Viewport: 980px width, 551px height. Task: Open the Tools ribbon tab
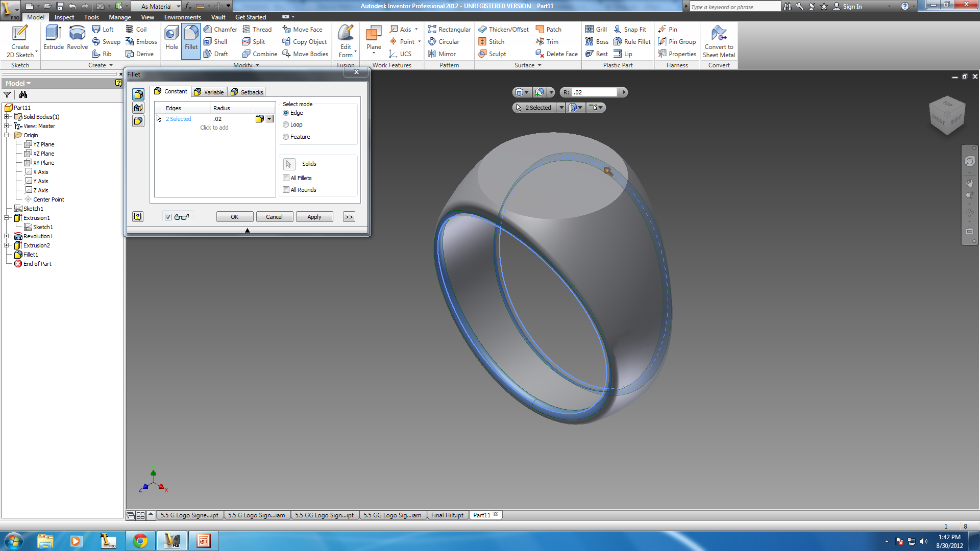[91, 17]
